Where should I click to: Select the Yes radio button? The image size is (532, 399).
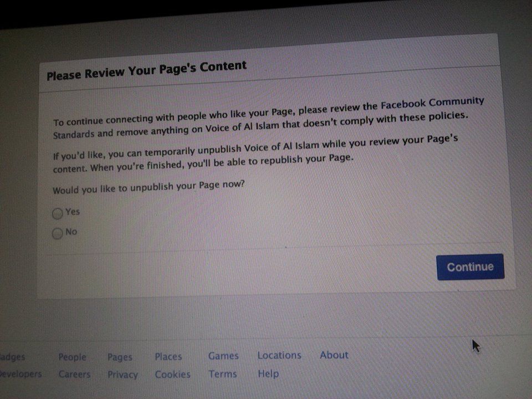click(57, 213)
